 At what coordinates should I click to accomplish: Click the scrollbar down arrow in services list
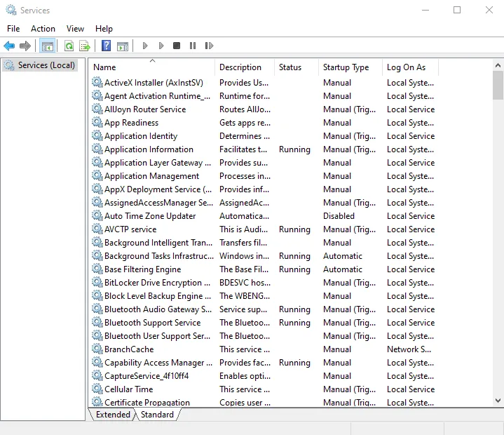(498, 400)
